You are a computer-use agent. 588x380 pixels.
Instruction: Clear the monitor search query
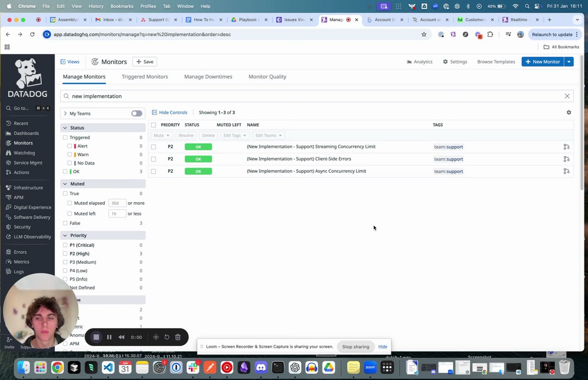(x=567, y=96)
